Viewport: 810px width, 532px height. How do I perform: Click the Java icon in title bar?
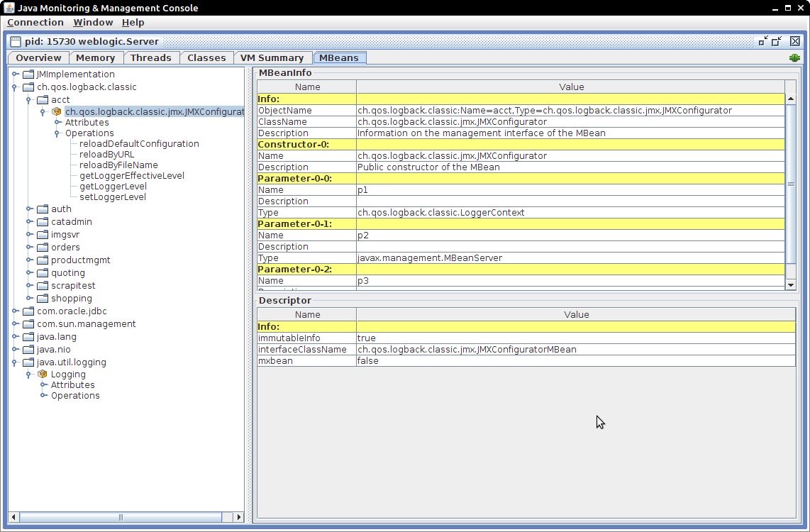9,8
